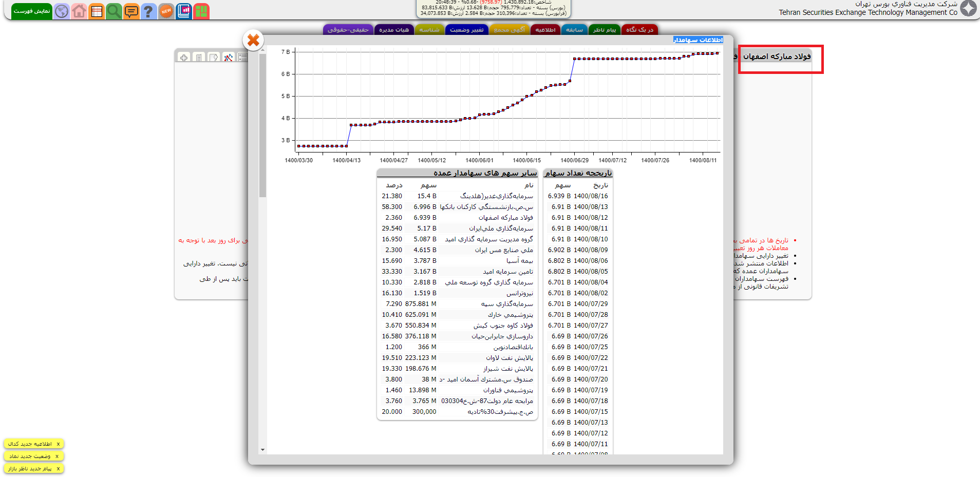Switch to the هیات مدیره tab
980x477 pixels.
pos(394,30)
